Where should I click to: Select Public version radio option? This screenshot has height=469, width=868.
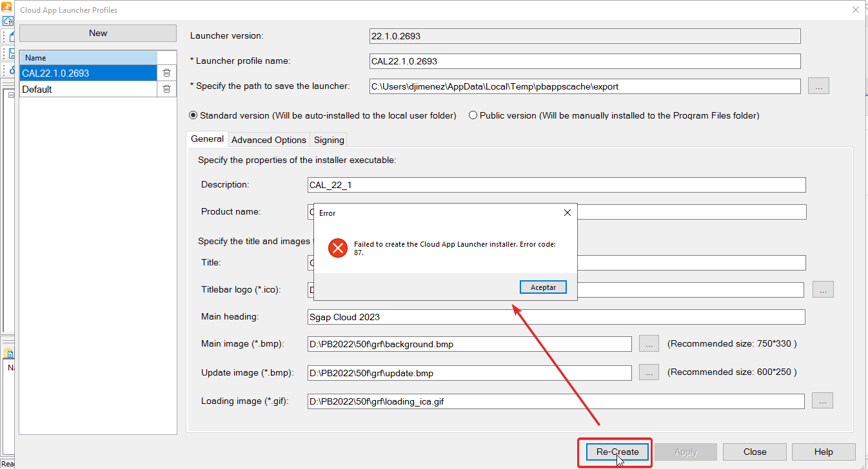click(x=473, y=115)
